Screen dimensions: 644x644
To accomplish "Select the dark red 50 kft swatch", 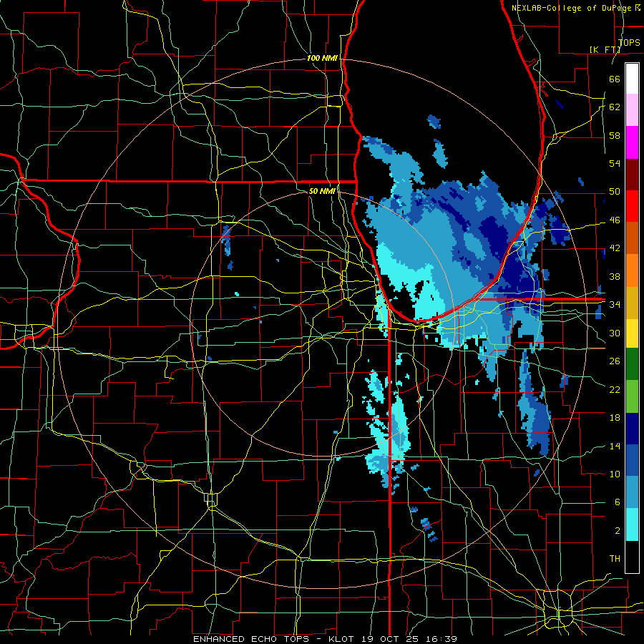I will (632, 175).
